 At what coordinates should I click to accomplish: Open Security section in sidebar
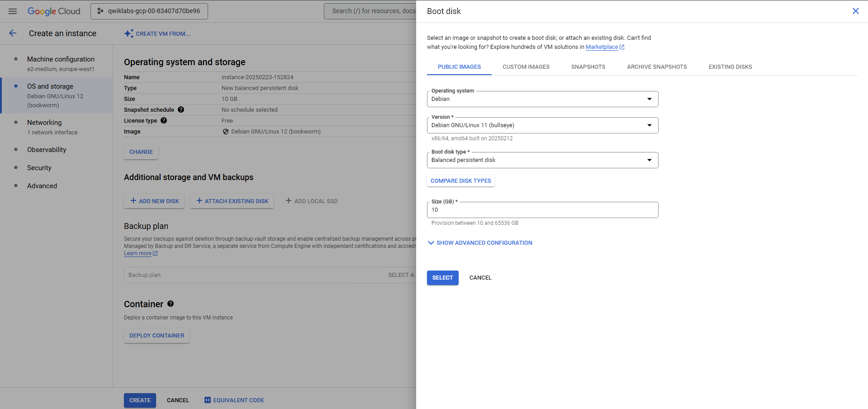coord(57,168)
